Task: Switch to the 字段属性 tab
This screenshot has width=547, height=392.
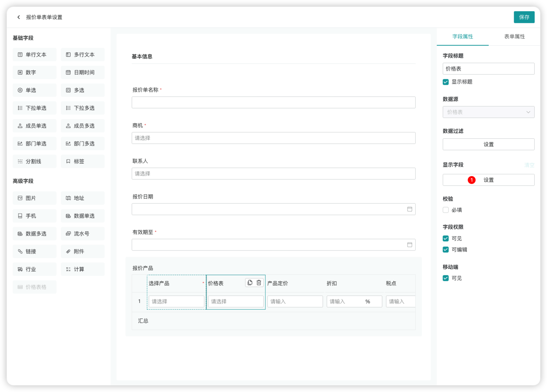Action: 462,36
